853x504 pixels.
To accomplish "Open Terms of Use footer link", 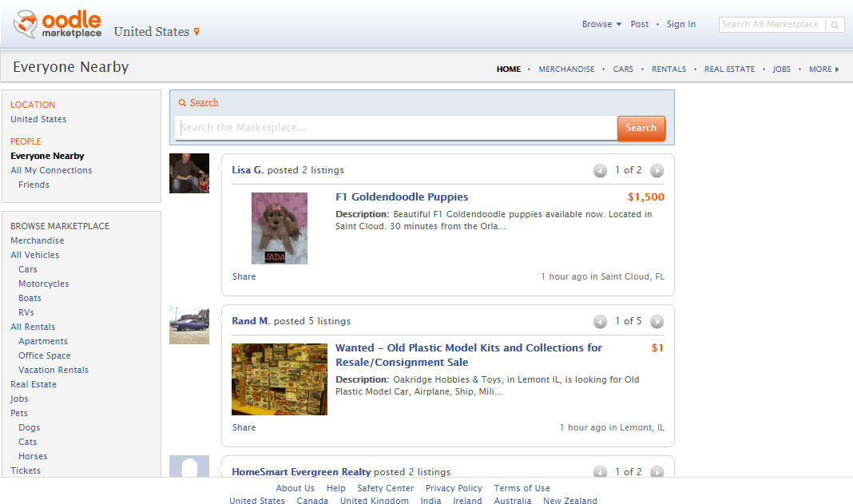I will click(522, 488).
